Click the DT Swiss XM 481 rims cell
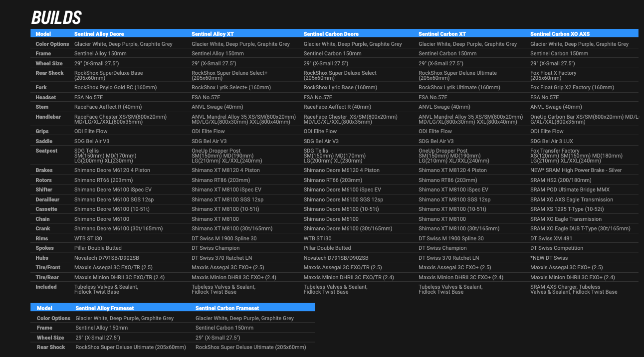This screenshot has height=357, width=644. pyautogui.click(x=551, y=238)
